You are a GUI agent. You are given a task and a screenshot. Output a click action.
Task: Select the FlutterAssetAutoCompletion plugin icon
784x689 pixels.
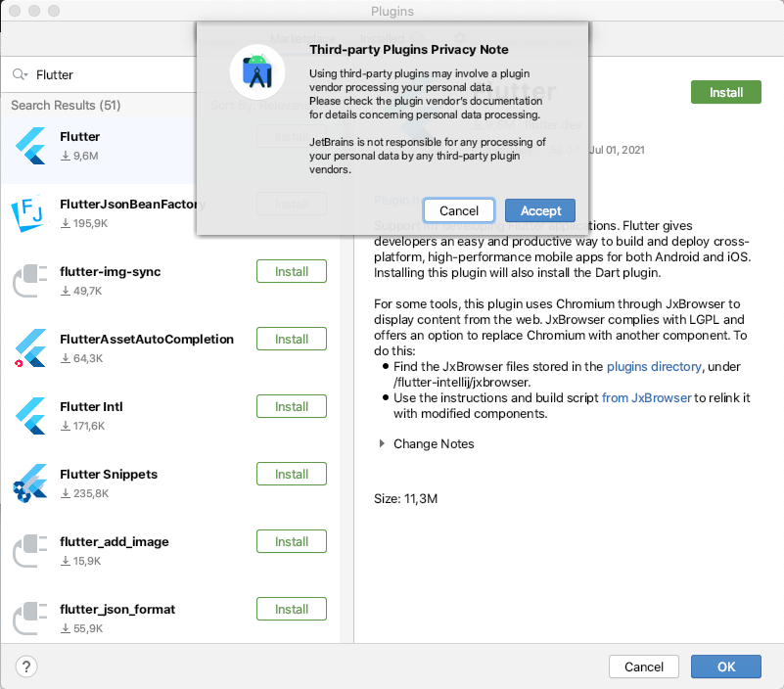[x=31, y=348]
